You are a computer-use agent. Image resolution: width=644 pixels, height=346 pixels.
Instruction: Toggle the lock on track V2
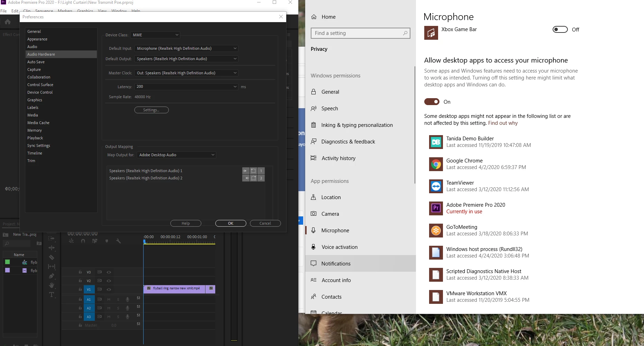(80, 281)
